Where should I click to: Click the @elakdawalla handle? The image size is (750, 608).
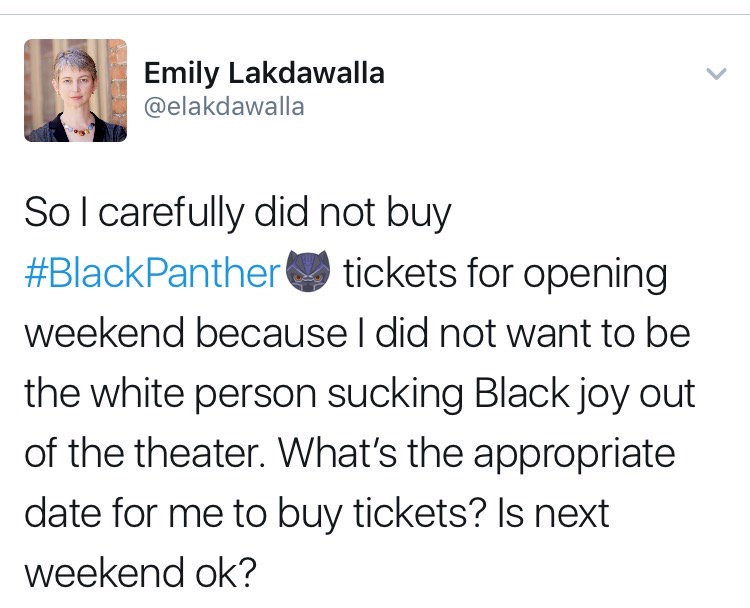[x=224, y=106]
